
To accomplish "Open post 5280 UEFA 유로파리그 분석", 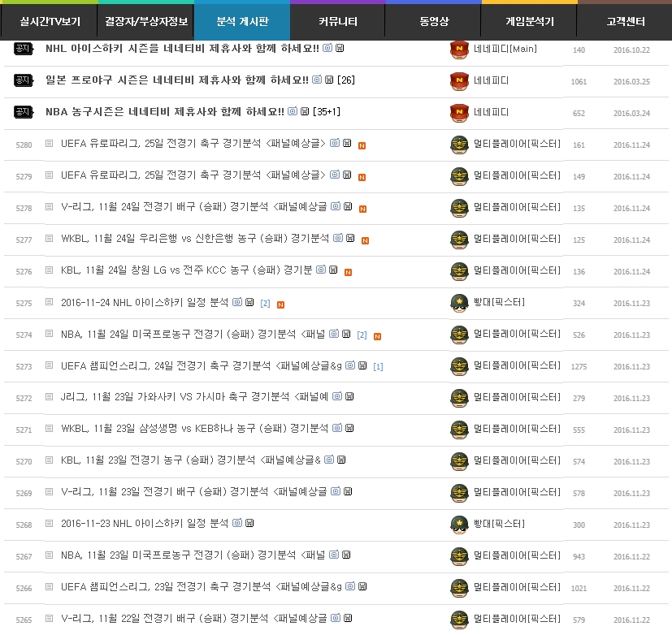I will tap(193, 144).
